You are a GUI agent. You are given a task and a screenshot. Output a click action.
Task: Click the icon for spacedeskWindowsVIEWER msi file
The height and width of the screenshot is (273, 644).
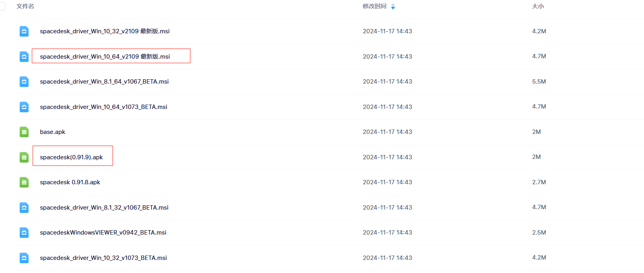pyautogui.click(x=24, y=233)
